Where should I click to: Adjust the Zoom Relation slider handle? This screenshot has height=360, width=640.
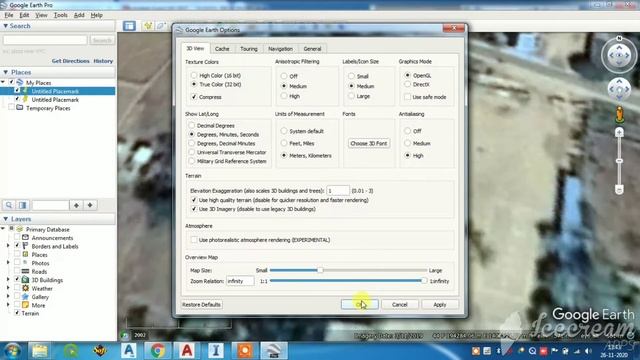click(x=424, y=281)
